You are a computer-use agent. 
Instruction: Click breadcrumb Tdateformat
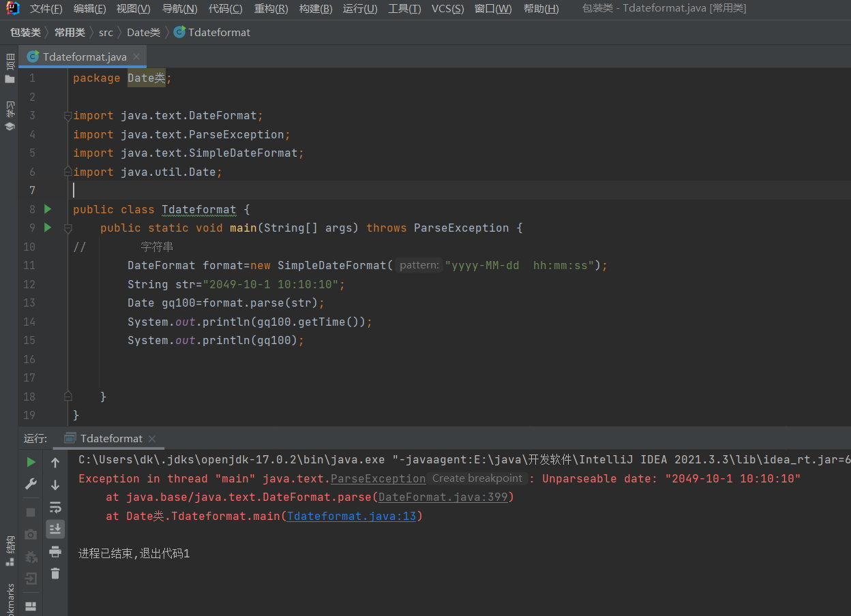click(x=212, y=32)
